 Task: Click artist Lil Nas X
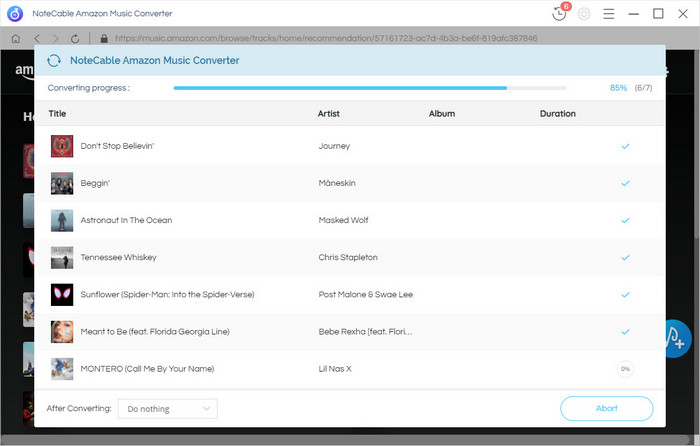pyautogui.click(x=335, y=369)
